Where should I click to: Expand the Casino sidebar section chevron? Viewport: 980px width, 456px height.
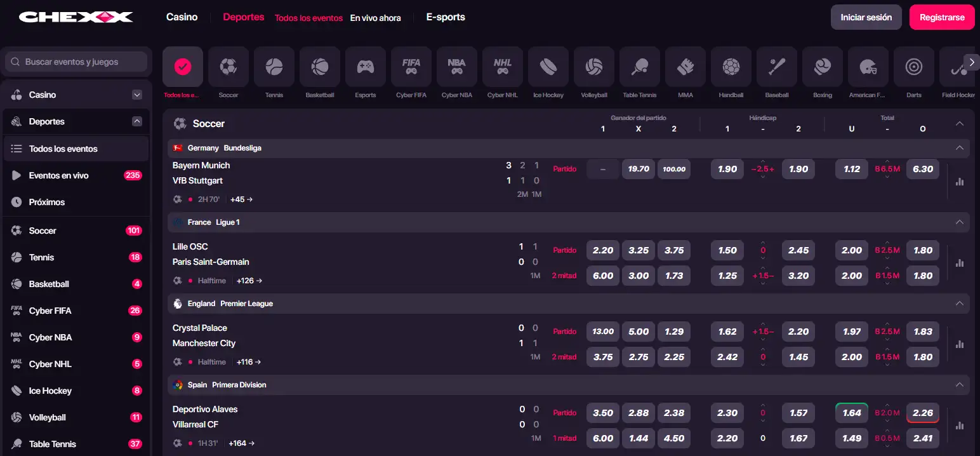[136, 95]
